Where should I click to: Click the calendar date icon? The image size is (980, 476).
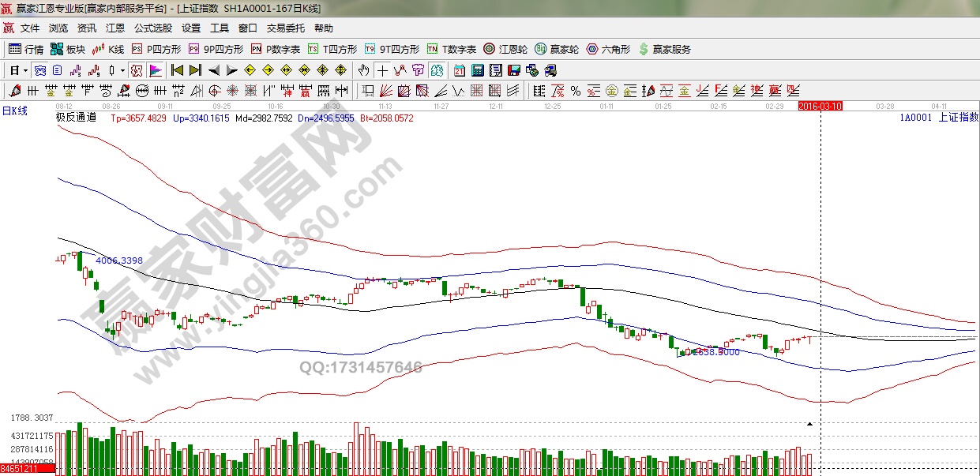460,70
